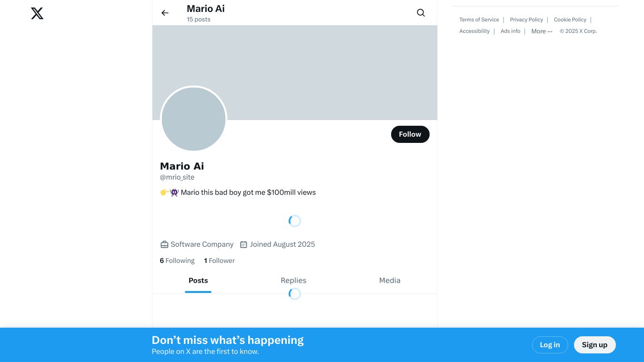Open the Terms of Service link
Screen dimensions: 644x362
pyautogui.click(x=479, y=20)
